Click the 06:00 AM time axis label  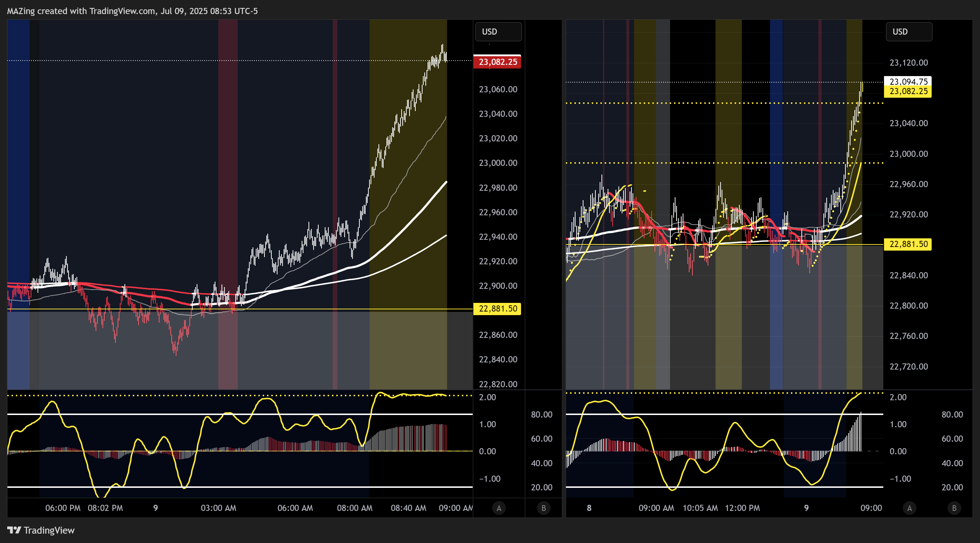[x=295, y=508]
